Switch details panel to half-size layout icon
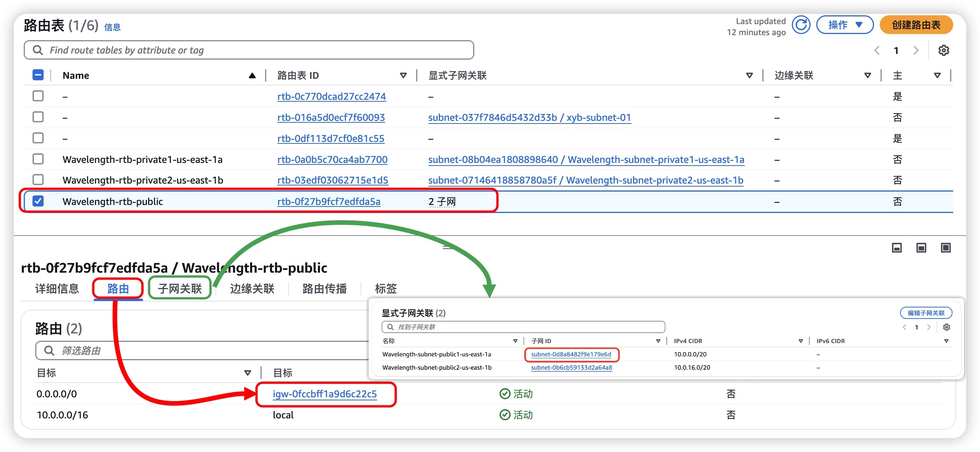Screen dimensions: 980x452 (921, 248)
